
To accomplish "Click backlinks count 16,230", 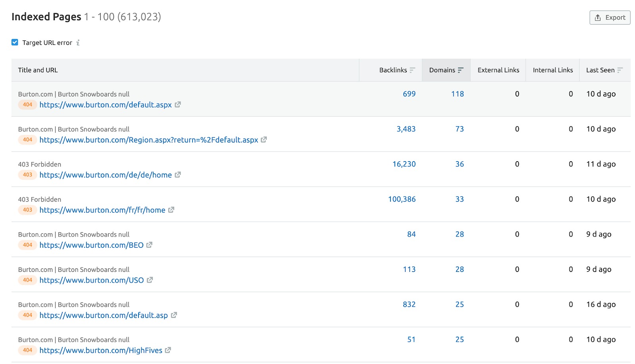I will coord(404,164).
